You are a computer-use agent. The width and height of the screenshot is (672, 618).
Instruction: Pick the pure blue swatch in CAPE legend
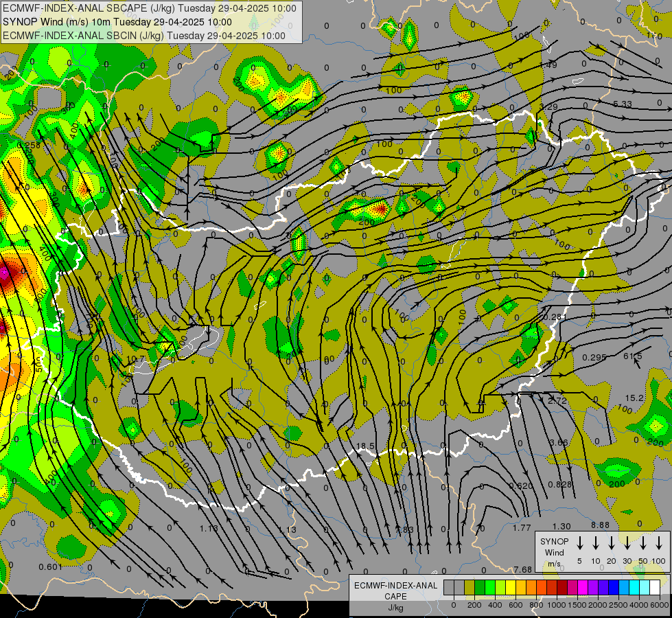click(614, 588)
